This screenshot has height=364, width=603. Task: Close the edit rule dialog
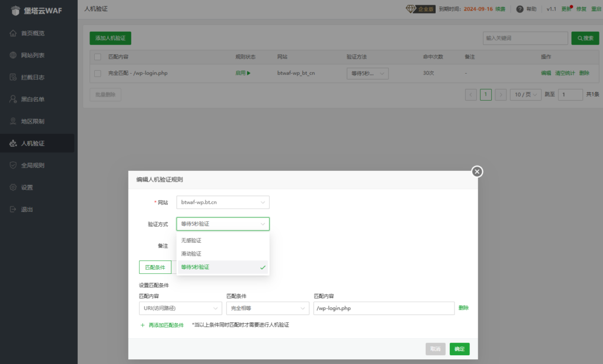click(x=477, y=171)
